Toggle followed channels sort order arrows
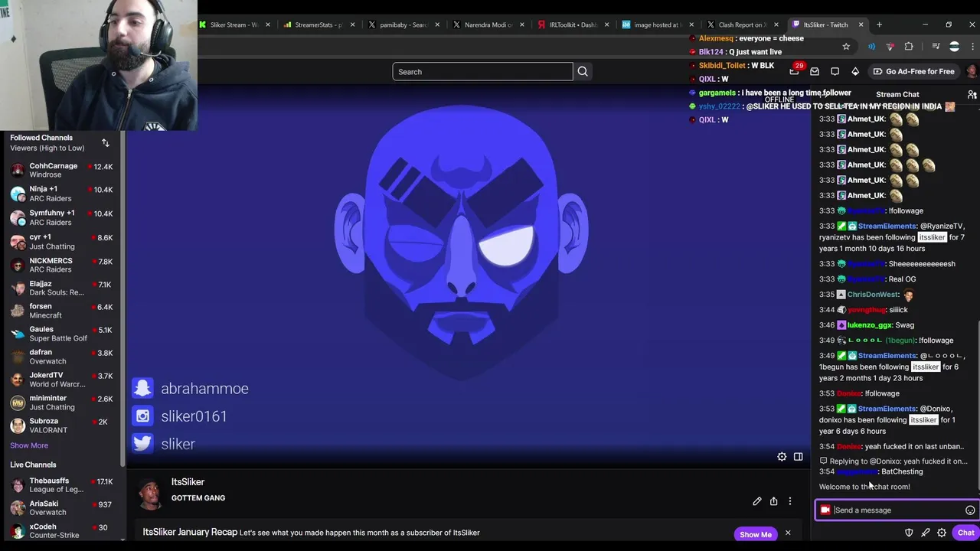This screenshot has height=551, width=980. [106, 143]
